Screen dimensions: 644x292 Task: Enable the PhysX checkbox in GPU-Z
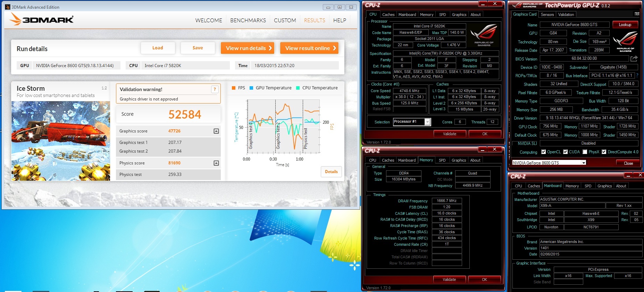(x=585, y=152)
